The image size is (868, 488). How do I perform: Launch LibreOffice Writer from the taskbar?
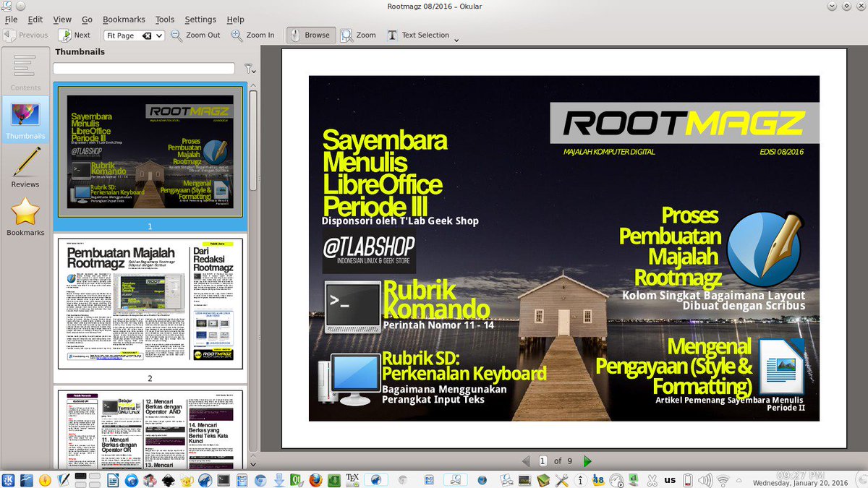[112, 480]
